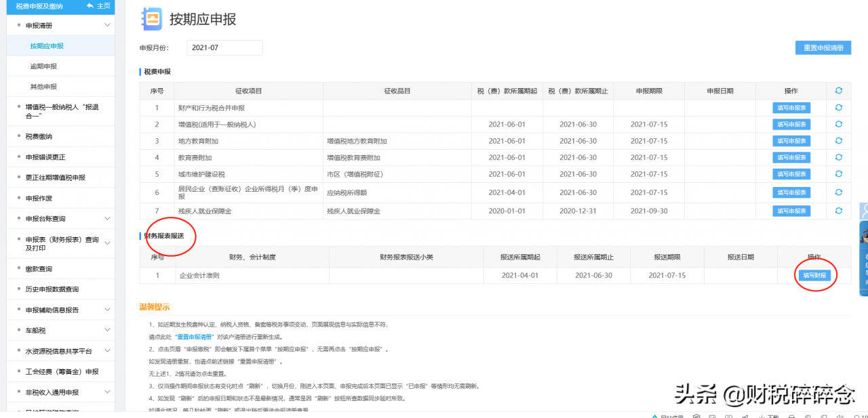Refresh the 残疾人就业保障金 row
Image resolution: width=868 pixels, height=418 pixels.
838,211
